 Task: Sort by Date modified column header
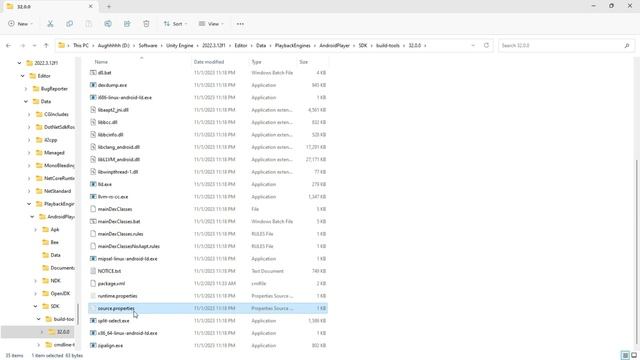click(x=209, y=62)
